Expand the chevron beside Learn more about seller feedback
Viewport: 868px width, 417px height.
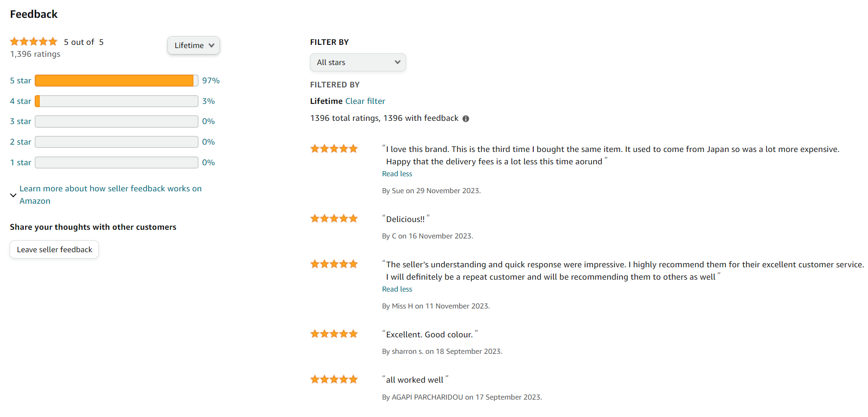pos(13,195)
